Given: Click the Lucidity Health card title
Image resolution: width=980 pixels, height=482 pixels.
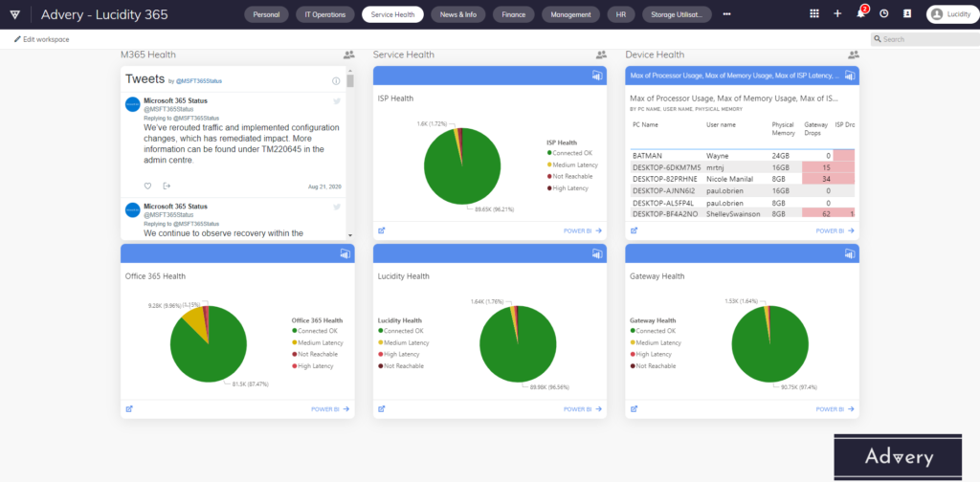Looking at the screenshot, I should click(404, 276).
